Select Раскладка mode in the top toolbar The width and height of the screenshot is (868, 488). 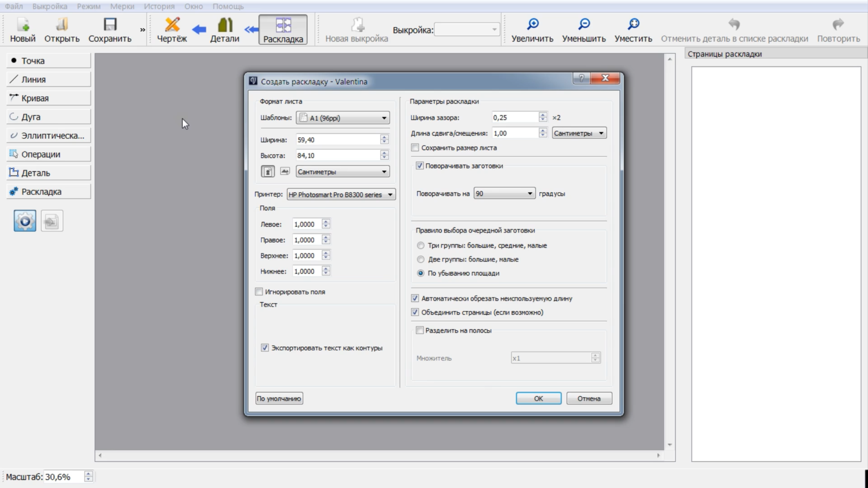pyautogui.click(x=283, y=30)
